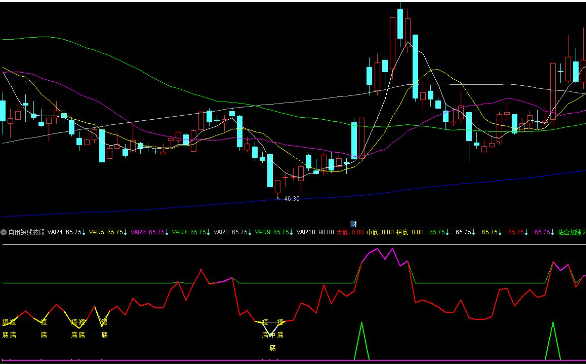The image size is (586, 364).
Task: Click the green text at indicator bar's right end
Action: tap(571, 232)
